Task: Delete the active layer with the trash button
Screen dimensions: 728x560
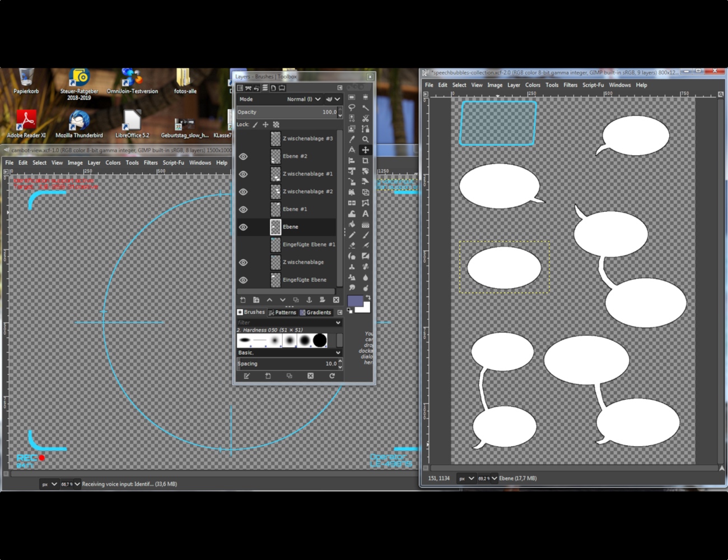Action: (336, 300)
